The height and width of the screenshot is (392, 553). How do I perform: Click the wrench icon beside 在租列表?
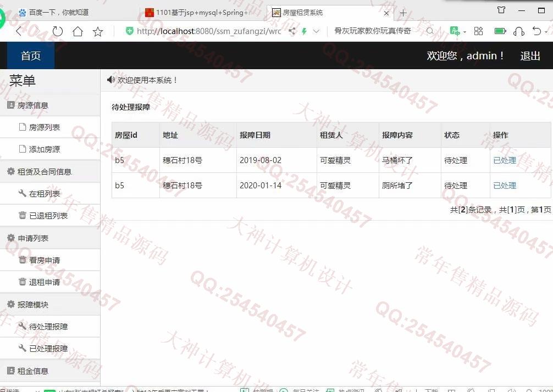click(22, 193)
